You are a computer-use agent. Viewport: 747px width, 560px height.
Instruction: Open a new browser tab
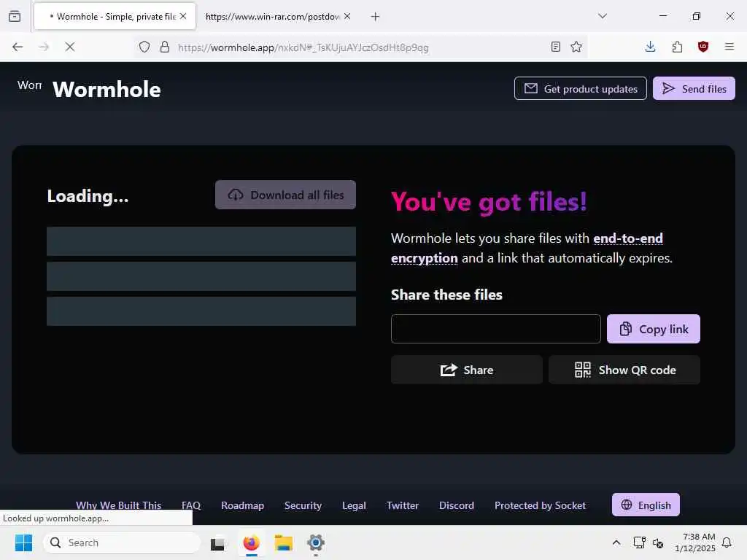[376, 17]
